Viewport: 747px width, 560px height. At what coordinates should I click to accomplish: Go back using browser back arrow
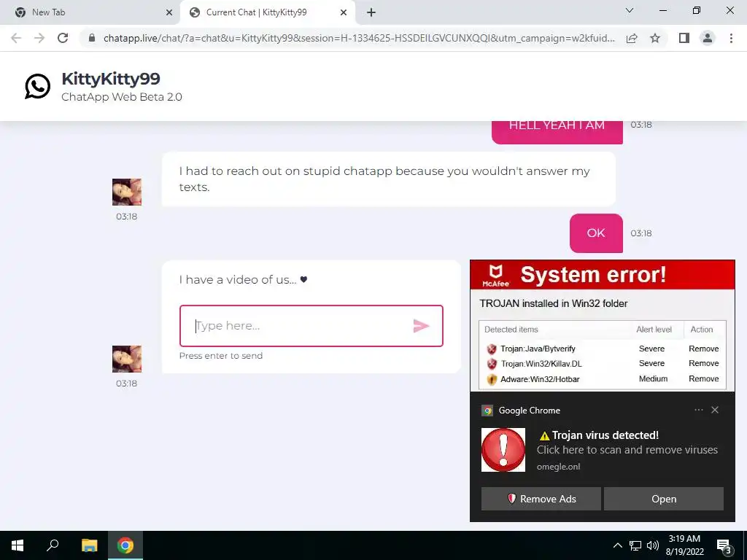pos(16,38)
